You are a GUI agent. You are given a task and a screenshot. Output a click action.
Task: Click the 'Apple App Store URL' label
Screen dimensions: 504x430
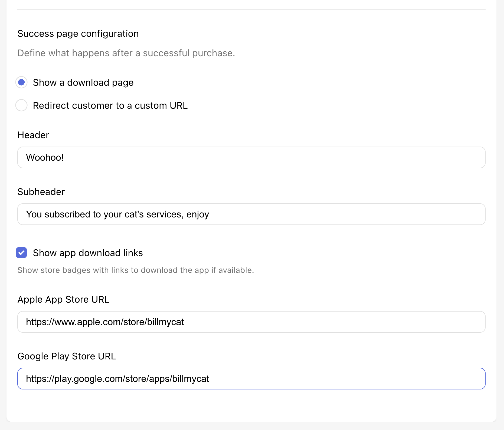click(x=63, y=299)
